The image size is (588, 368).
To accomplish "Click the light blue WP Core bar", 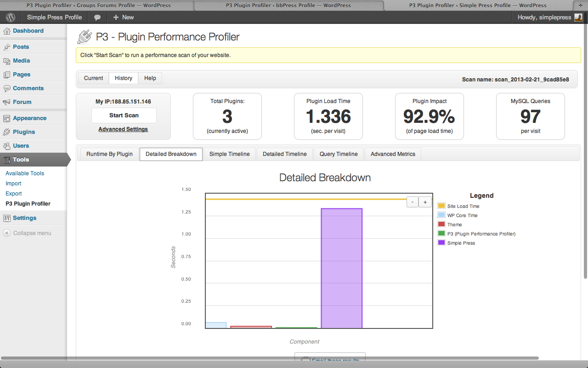I will [216, 325].
